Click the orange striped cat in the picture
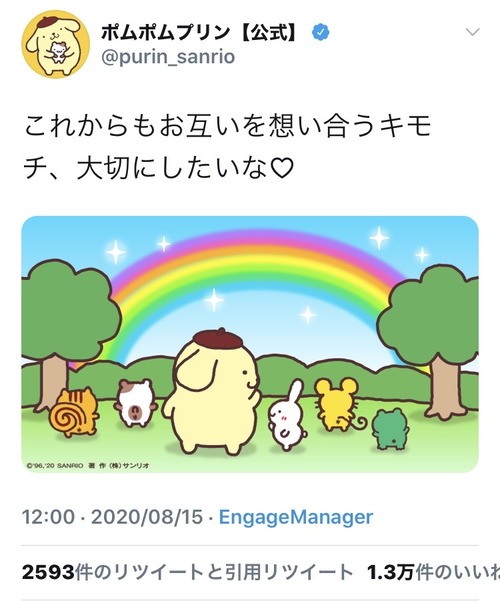The height and width of the screenshot is (601, 500). click(74, 412)
